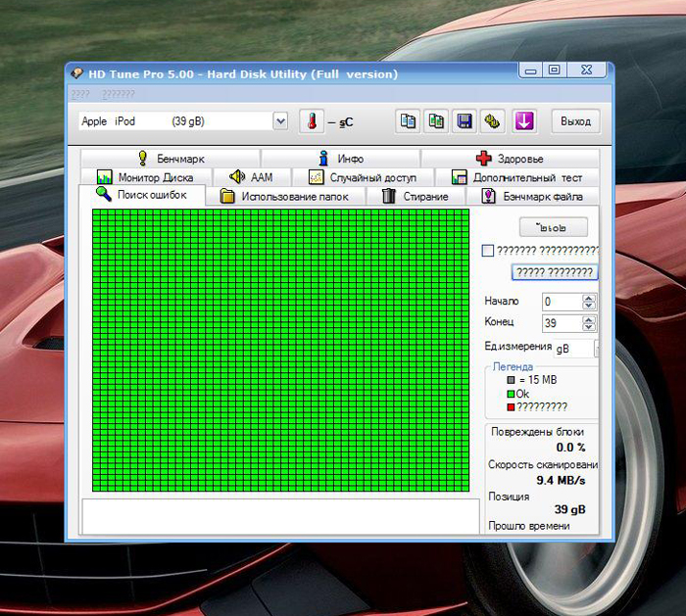
Task: Switch to the Монитор Диска tab
Action: click(x=144, y=177)
